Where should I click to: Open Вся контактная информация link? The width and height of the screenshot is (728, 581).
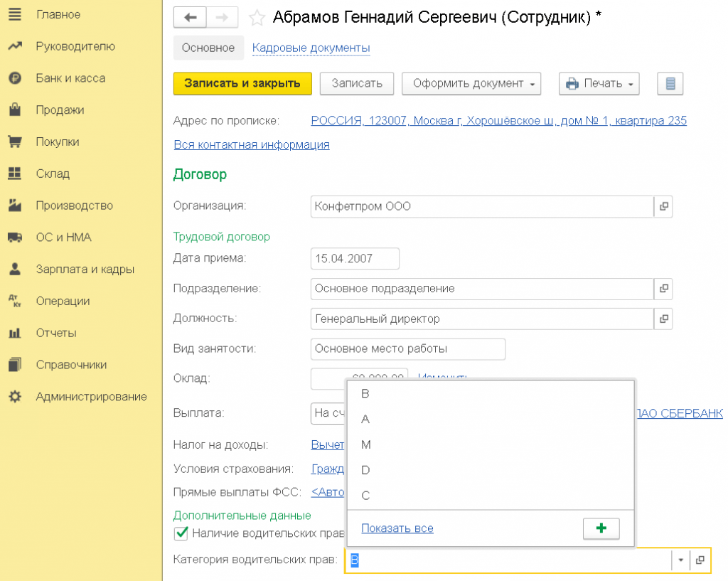(251, 144)
